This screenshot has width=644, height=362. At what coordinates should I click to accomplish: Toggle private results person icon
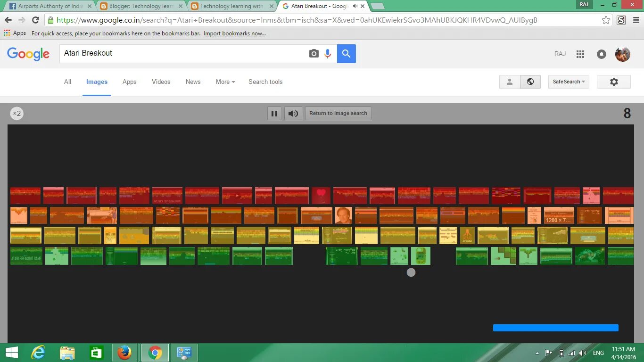510,82
